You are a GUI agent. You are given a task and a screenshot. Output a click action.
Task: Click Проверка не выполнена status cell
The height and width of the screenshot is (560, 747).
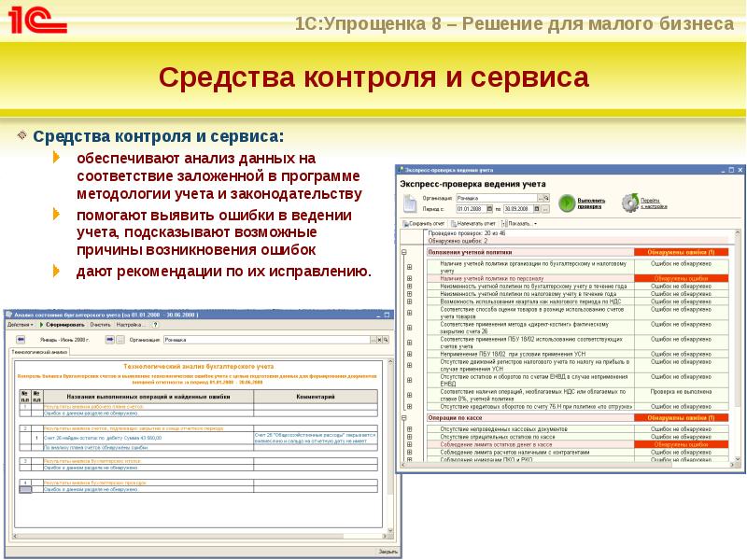pyautogui.click(x=681, y=392)
